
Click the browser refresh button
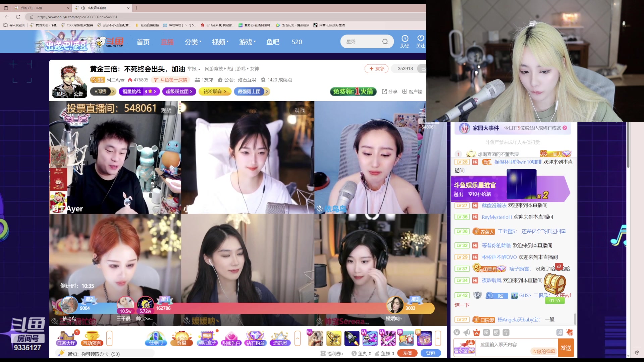tap(18, 17)
